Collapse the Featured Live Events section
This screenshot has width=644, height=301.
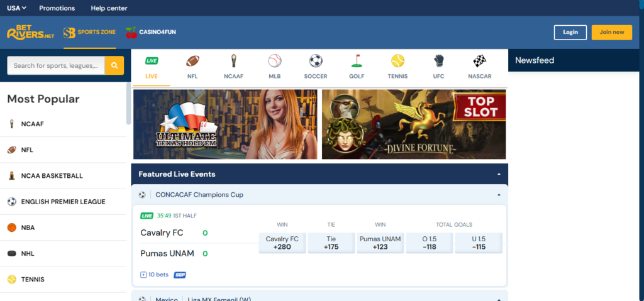click(499, 174)
